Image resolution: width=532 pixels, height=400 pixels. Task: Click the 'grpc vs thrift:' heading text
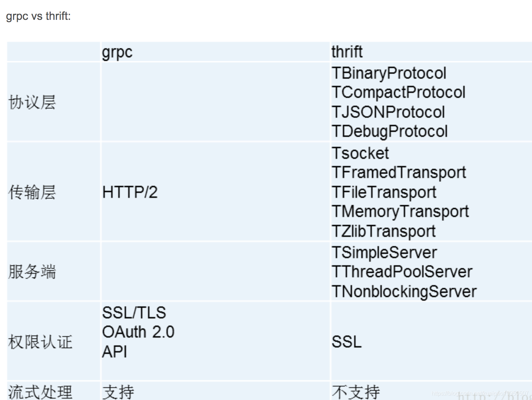pyautogui.click(x=38, y=16)
